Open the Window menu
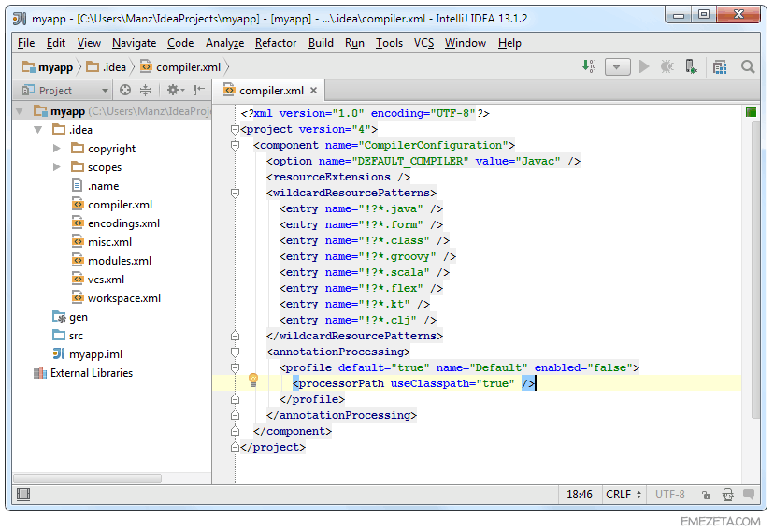Image resolution: width=774 pixels, height=532 pixels. 466,43
